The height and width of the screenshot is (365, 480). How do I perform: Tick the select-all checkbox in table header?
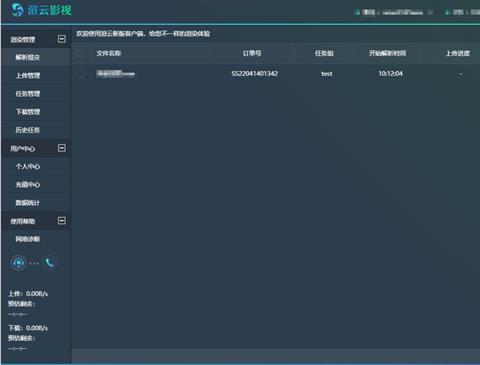tap(80, 53)
